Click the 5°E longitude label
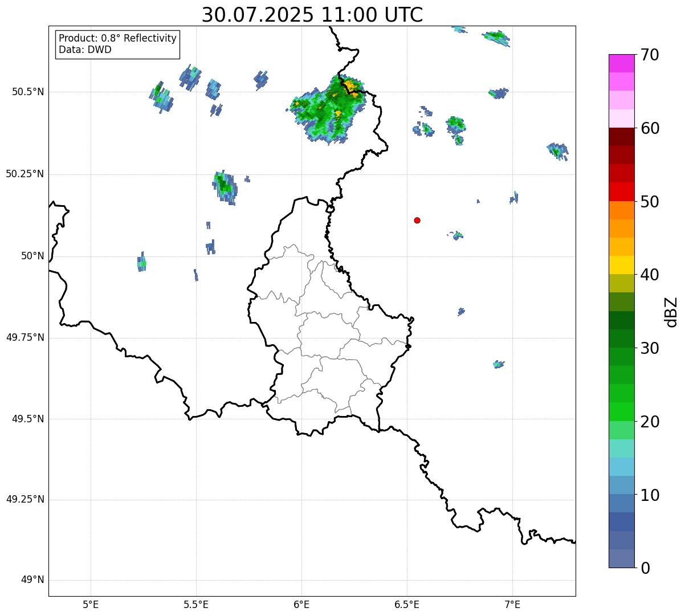This screenshot has height=616, width=685. point(91,604)
